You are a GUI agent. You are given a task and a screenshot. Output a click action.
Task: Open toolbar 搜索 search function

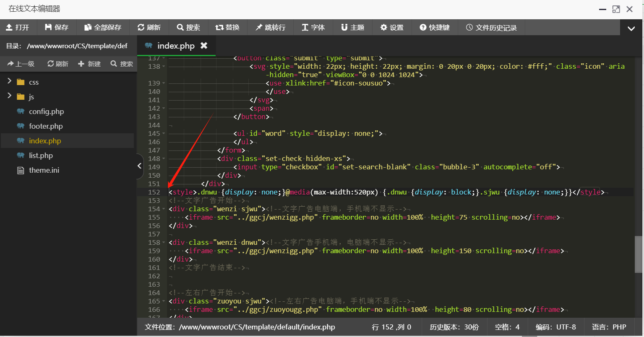tap(188, 27)
